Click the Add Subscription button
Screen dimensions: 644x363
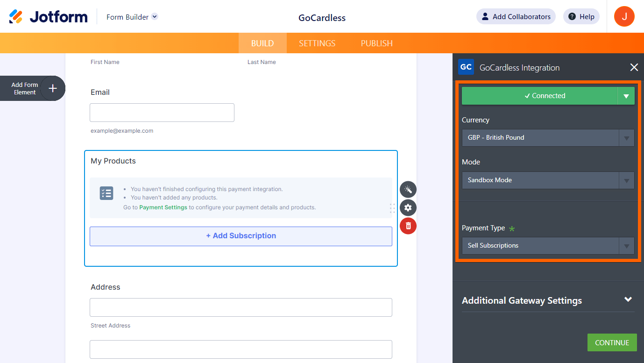[x=241, y=236]
